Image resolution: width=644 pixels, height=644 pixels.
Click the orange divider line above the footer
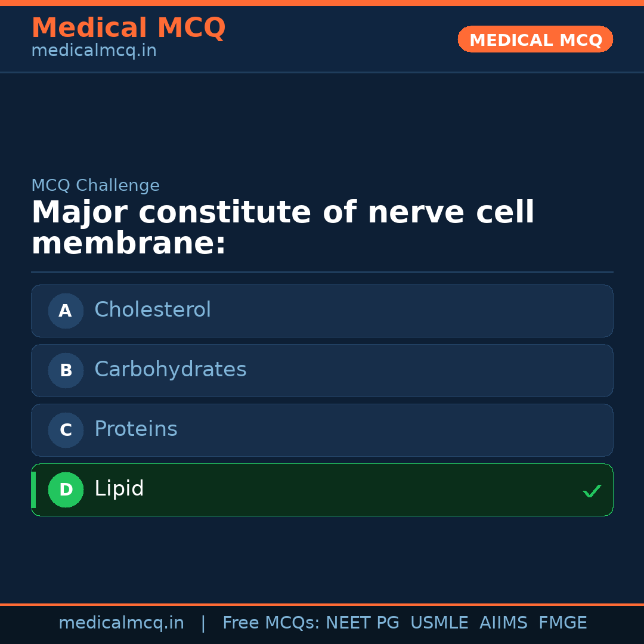(322, 603)
